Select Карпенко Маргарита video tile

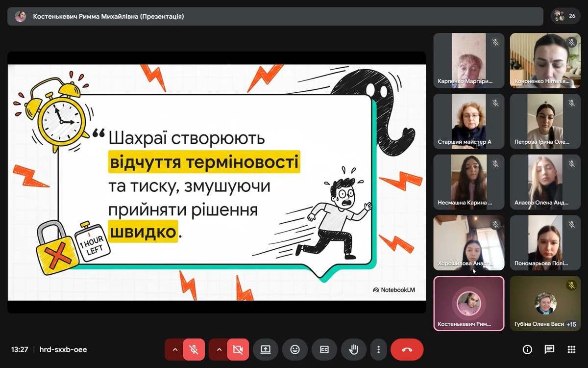pos(468,60)
